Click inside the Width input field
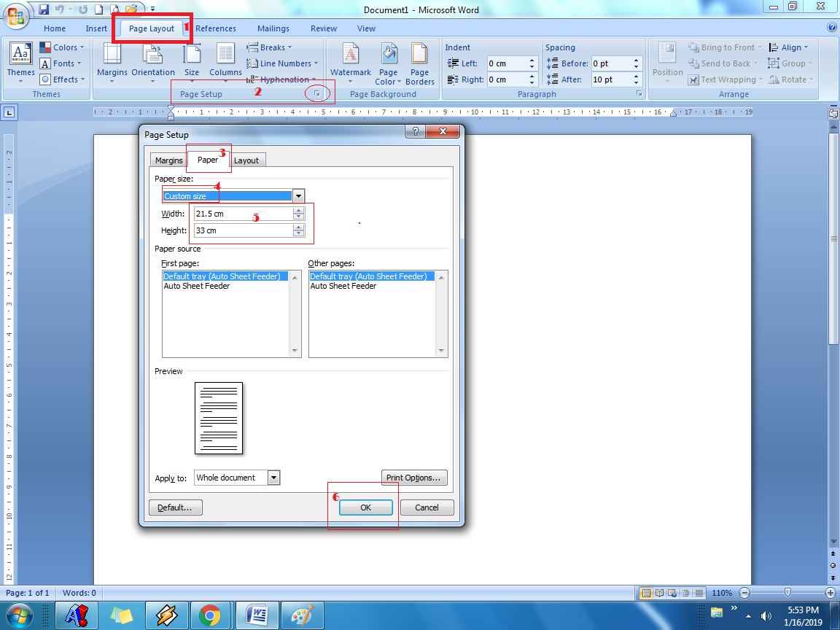The height and width of the screenshot is (630, 840). click(241, 213)
